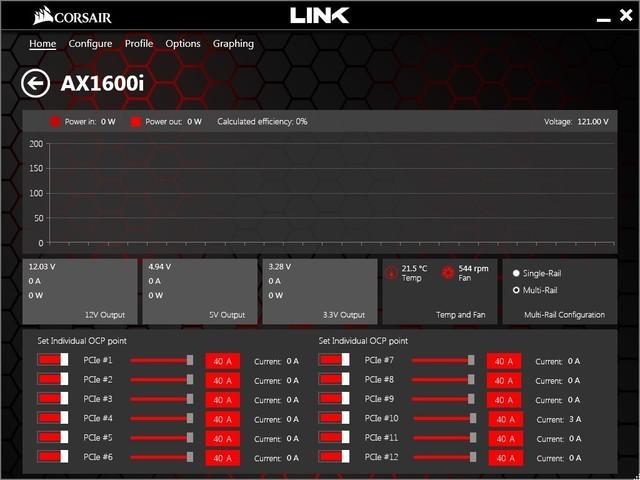Minimize the Corsair Link window
The height and width of the screenshot is (480, 640).
click(x=603, y=20)
